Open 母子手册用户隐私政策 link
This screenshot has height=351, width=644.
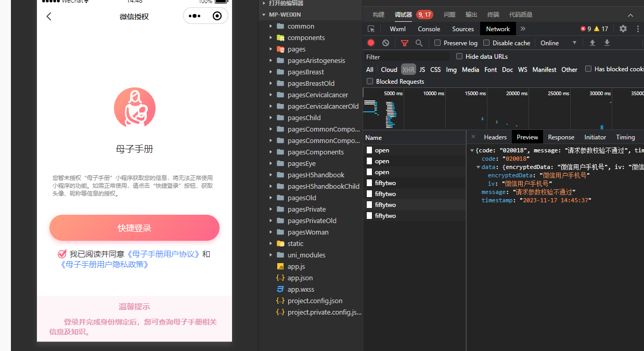click(106, 265)
